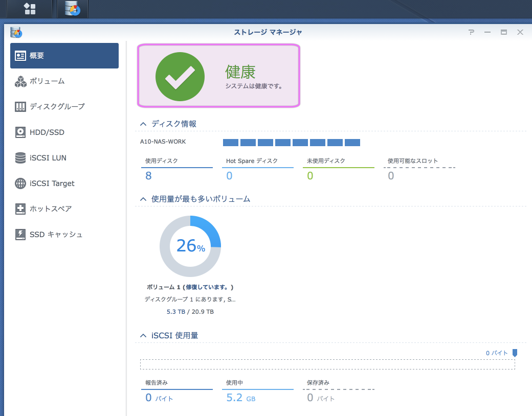This screenshot has height=416, width=532.
Task: Click the Storage Manager taskbar icon
Action: point(72,9)
